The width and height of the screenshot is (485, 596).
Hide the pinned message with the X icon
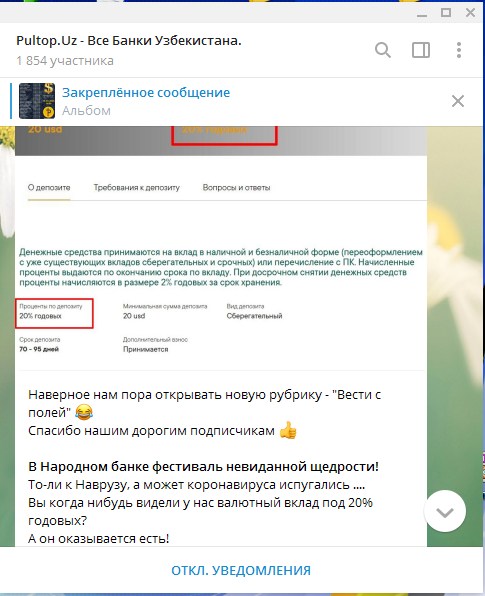[458, 101]
